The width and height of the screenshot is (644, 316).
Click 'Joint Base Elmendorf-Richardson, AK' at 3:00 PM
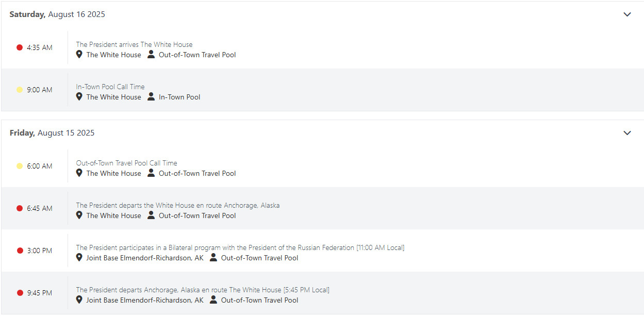point(145,258)
